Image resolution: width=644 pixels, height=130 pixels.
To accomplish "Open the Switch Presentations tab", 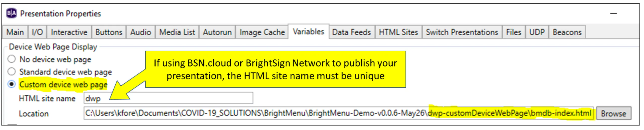I will pyautogui.click(x=462, y=32).
